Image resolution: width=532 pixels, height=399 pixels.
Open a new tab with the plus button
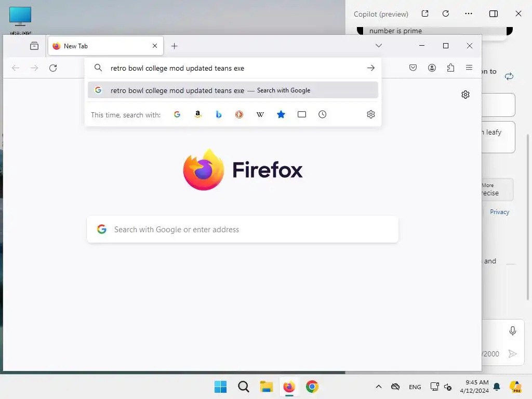[x=175, y=46]
